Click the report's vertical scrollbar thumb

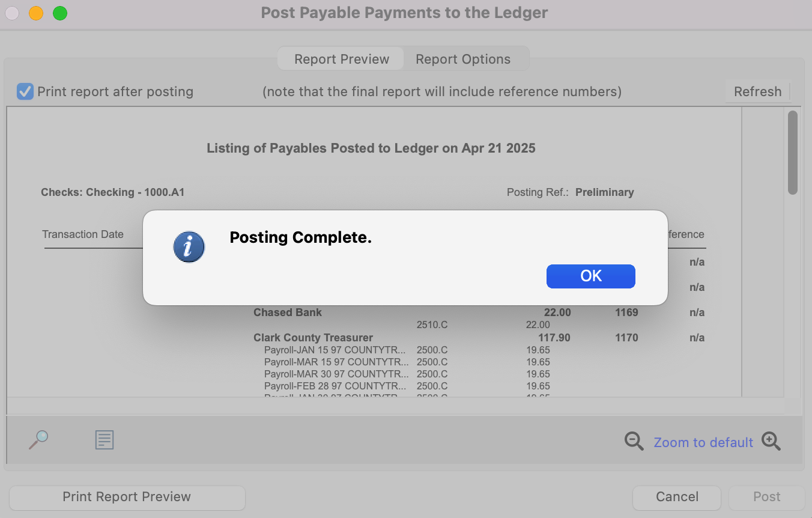792,153
